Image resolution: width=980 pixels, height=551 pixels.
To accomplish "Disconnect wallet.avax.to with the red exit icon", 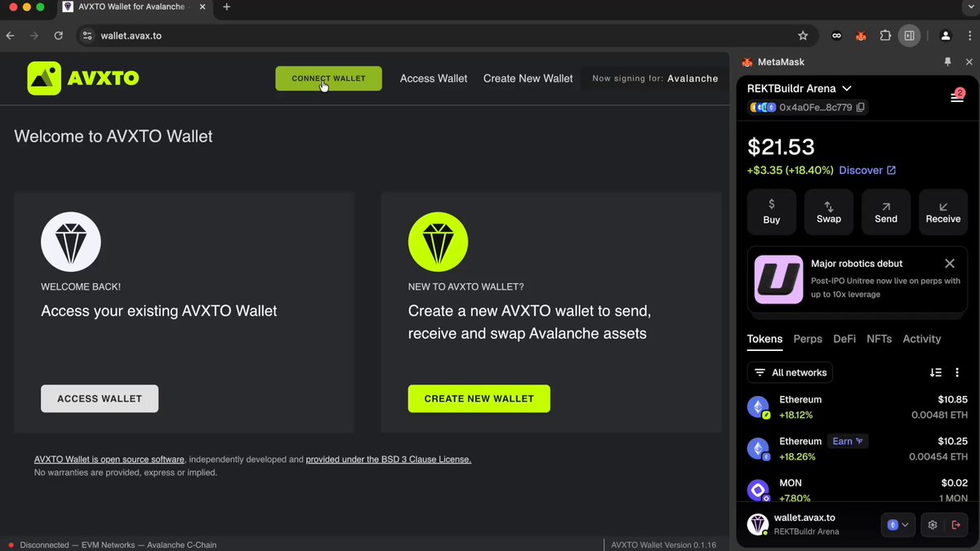I will pos(955,525).
